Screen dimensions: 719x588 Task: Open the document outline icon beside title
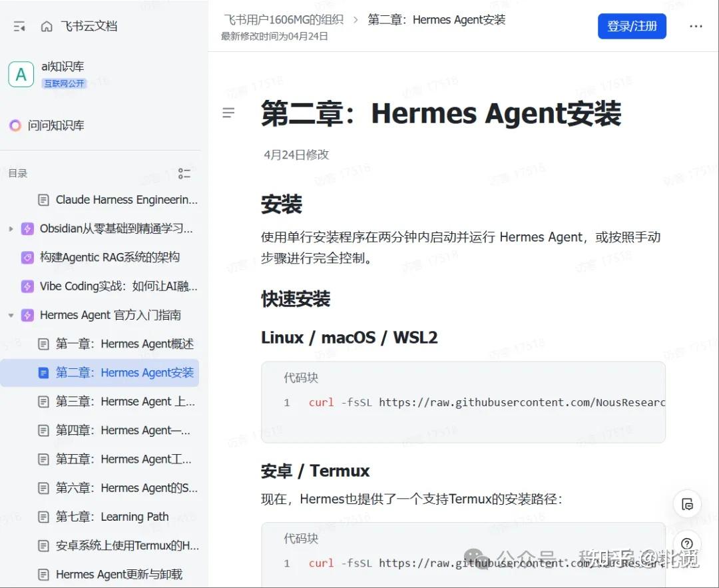[228, 113]
